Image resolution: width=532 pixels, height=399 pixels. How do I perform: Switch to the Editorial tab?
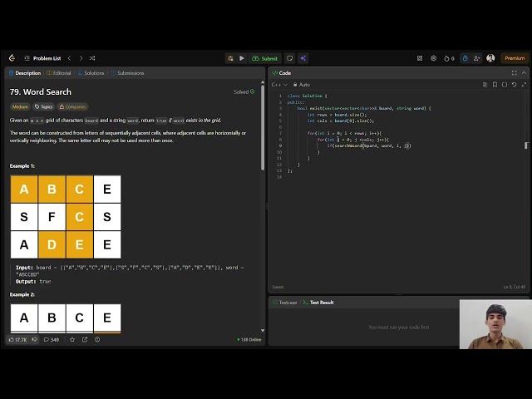[59, 73]
